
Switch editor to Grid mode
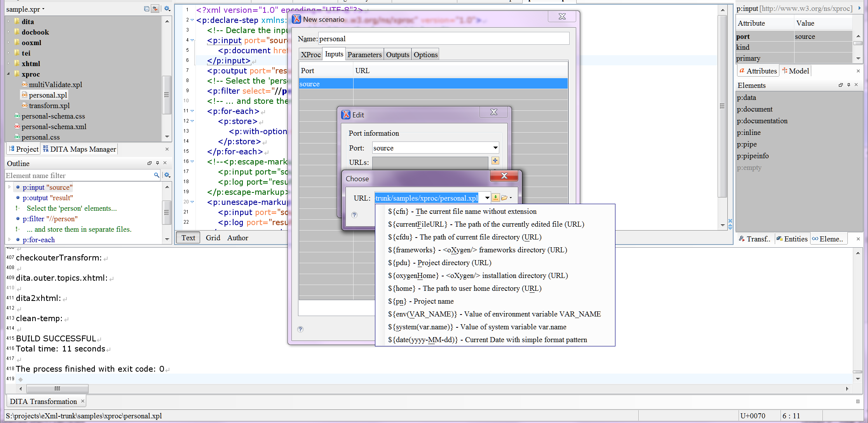[x=213, y=238]
